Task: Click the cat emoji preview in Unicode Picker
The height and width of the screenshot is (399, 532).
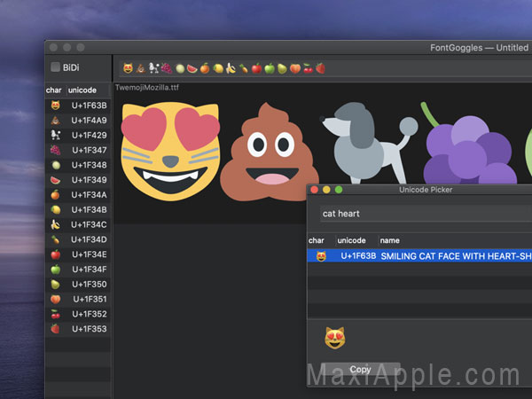Action: coord(335,338)
